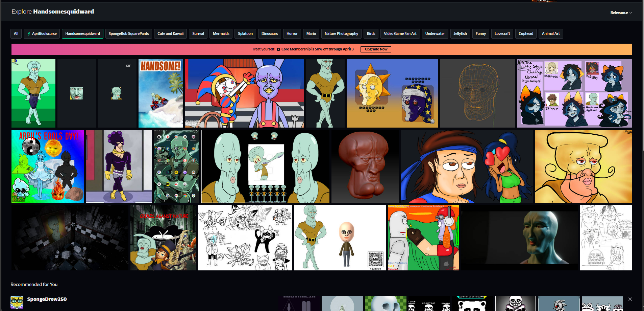
Task: Select the Nature Photography tag
Action: tap(341, 34)
